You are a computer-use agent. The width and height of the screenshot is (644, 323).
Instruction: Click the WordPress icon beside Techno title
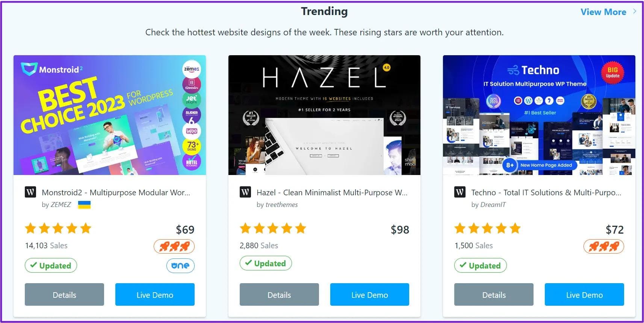(x=460, y=192)
